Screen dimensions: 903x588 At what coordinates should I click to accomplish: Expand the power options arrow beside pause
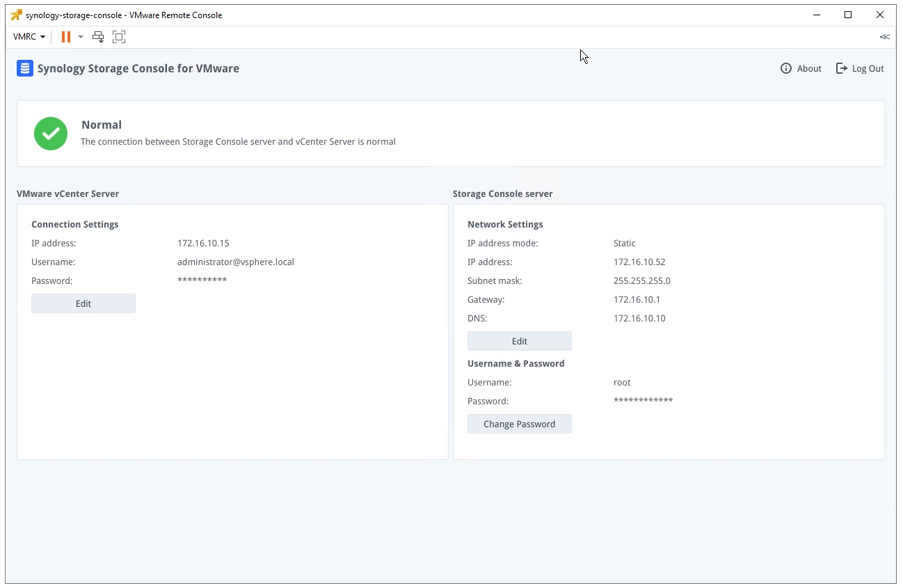pyautogui.click(x=81, y=37)
